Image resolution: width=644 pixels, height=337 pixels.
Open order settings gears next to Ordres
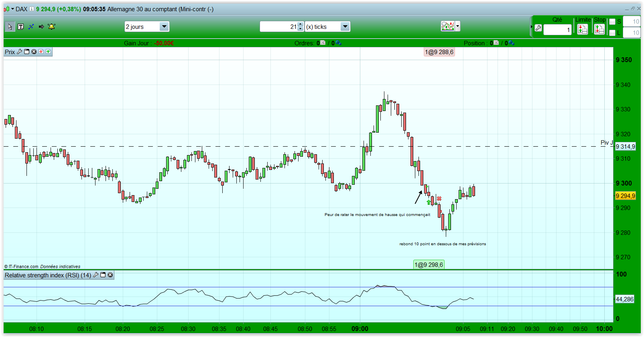click(x=339, y=43)
